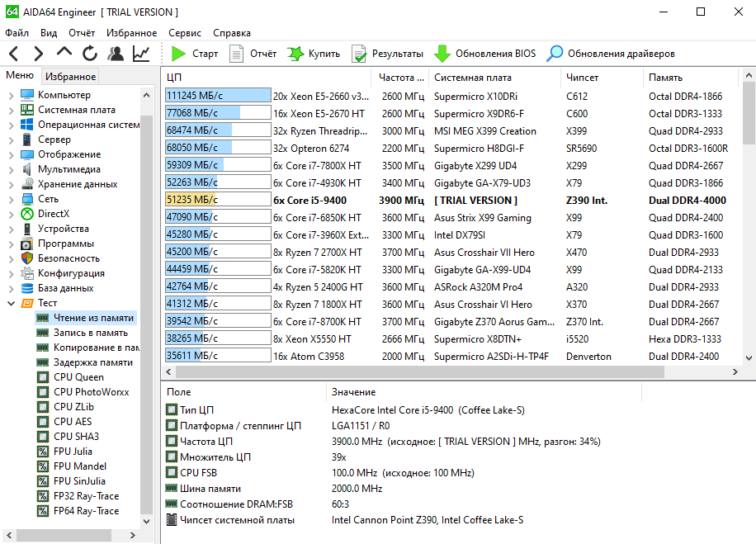The width and height of the screenshot is (756, 544).
Task: Select the Конфигурация gear icon
Action: 27,273
